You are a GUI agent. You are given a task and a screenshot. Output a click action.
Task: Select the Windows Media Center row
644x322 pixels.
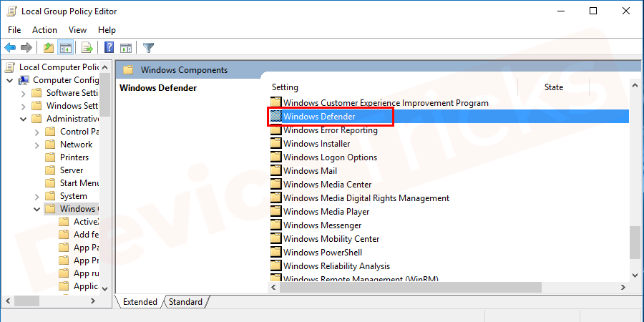(327, 185)
